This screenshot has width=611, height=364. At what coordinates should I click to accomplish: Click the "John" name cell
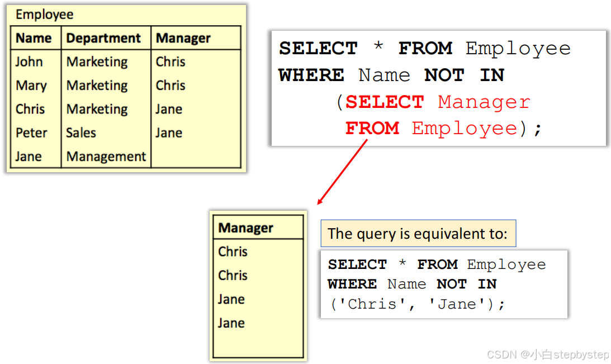coord(29,62)
